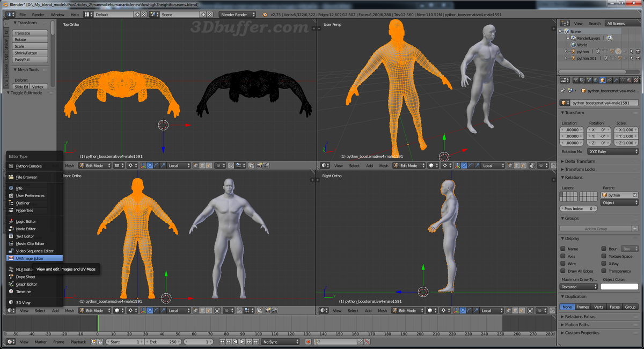Screen dimensions: 644x349
Task: Open proportional editing icon in 3D view header
Action: pyautogui.click(x=218, y=166)
